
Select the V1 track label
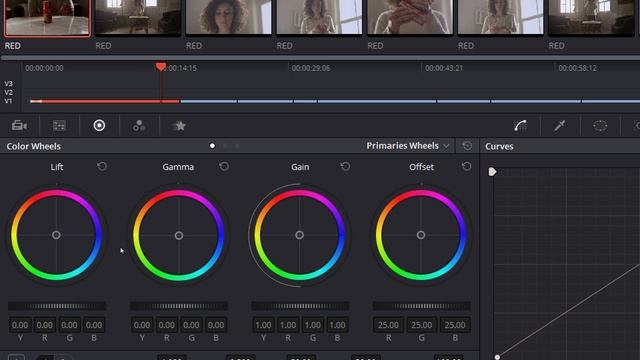point(9,101)
